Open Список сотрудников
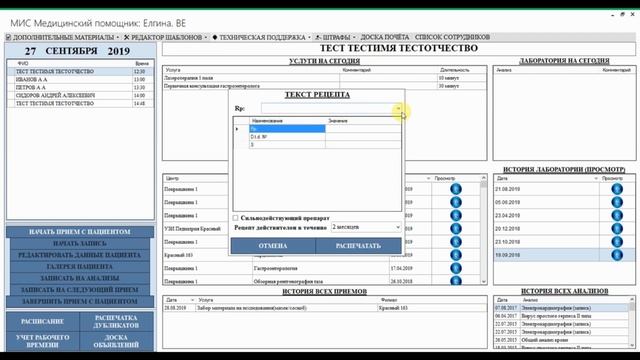 [x=452, y=37]
